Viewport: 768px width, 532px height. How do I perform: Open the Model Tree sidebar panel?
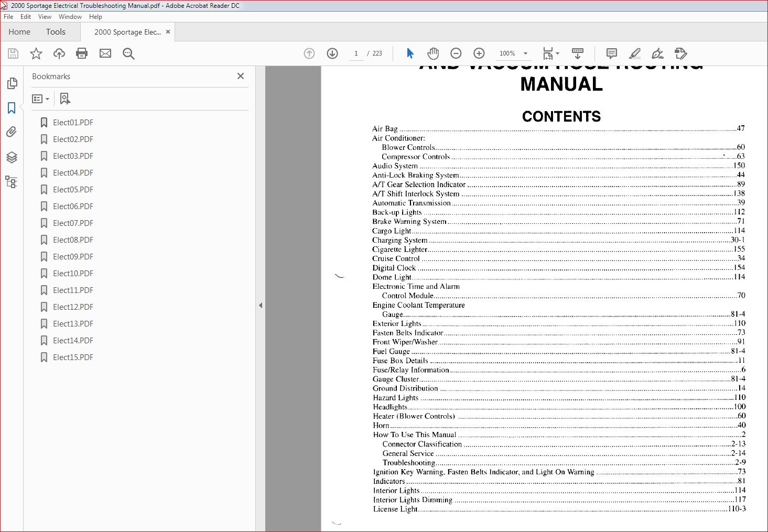coord(12,182)
